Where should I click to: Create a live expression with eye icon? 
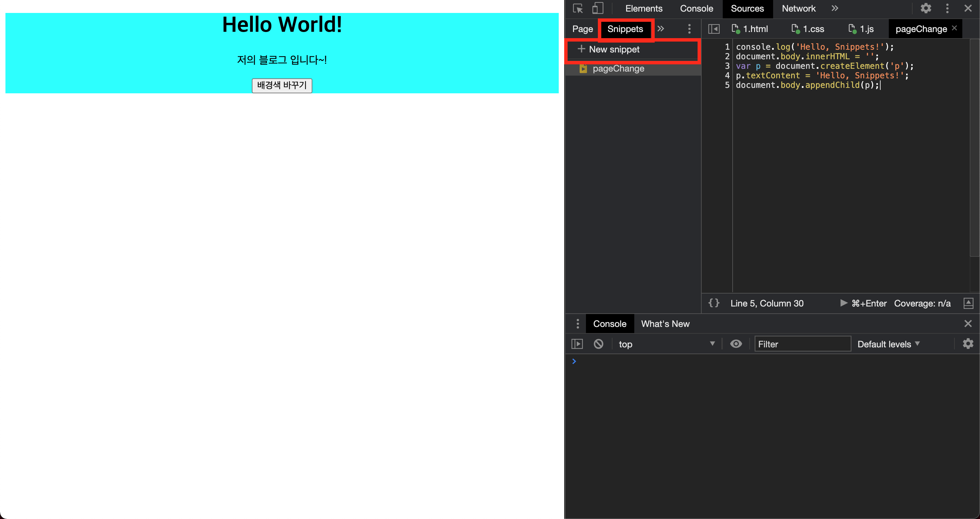pyautogui.click(x=736, y=344)
